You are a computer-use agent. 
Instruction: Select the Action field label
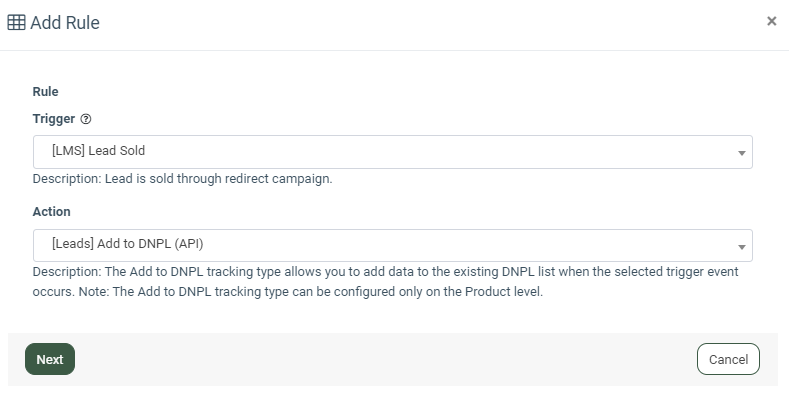tap(51, 211)
